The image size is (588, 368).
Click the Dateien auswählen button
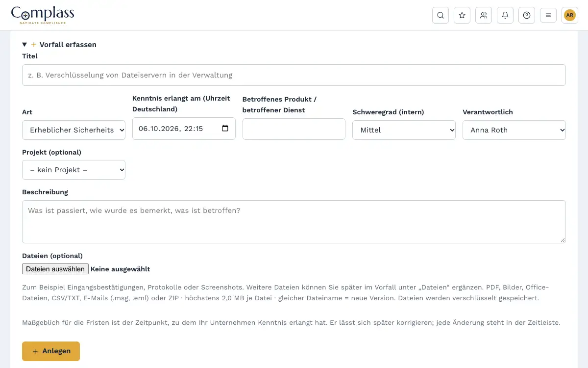(x=55, y=269)
